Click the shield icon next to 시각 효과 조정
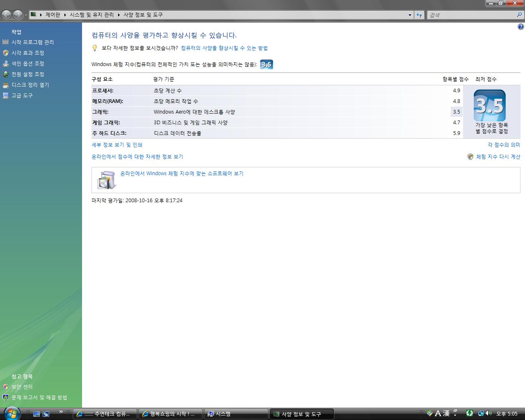 point(5,53)
